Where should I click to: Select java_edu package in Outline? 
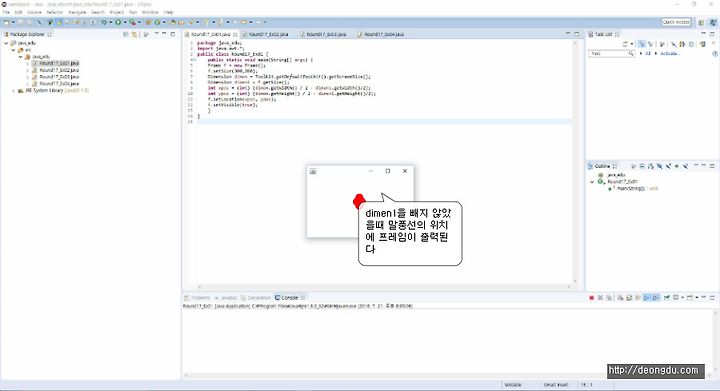click(x=612, y=175)
